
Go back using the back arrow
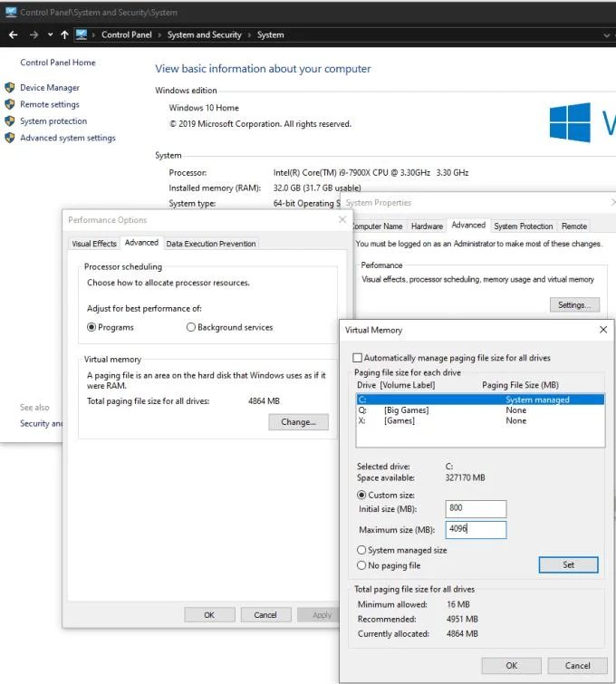[x=13, y=35]
